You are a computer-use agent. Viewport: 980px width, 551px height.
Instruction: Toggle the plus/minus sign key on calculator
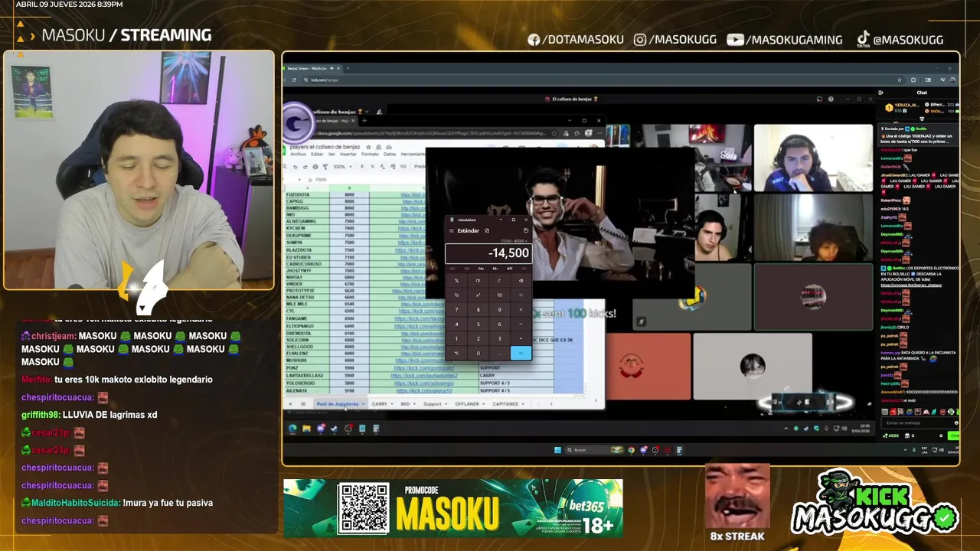(x=457, y=353)
